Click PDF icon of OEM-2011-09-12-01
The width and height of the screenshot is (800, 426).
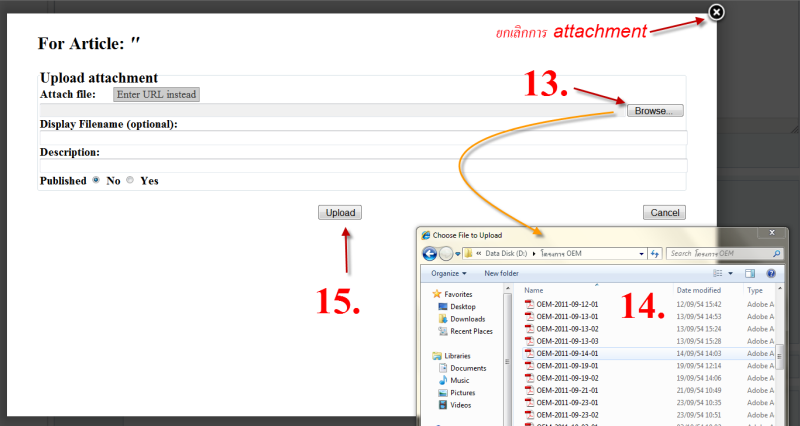[x=530, y=304]
